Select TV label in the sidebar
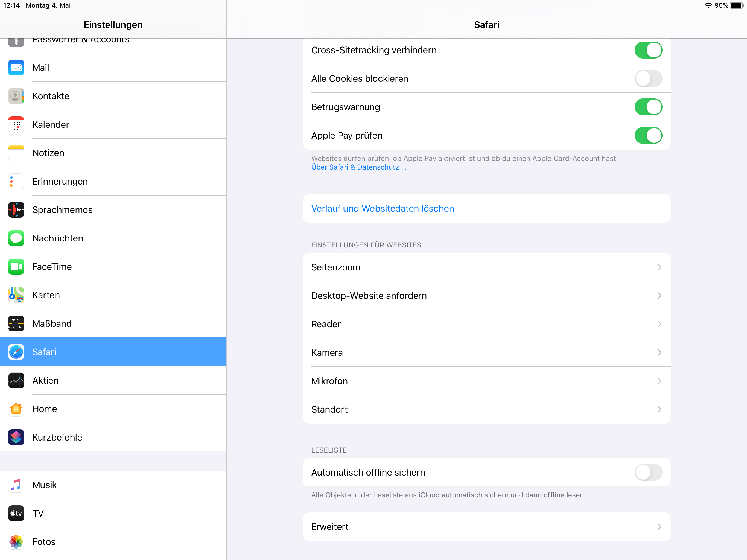 tap(38, 513)
